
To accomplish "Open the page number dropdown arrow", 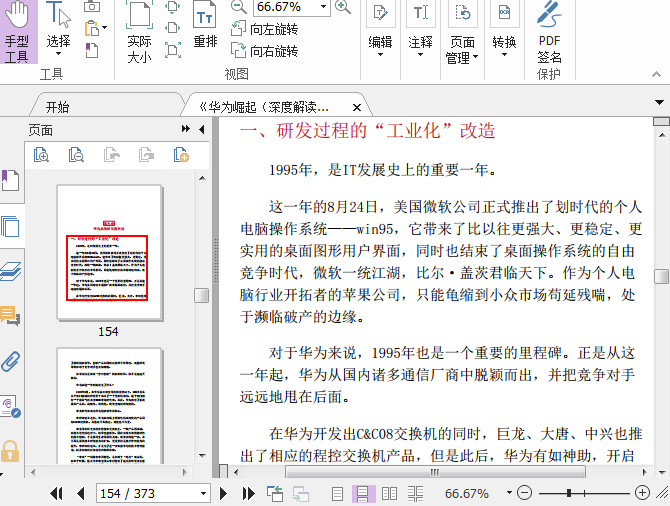I will (204, 494).
